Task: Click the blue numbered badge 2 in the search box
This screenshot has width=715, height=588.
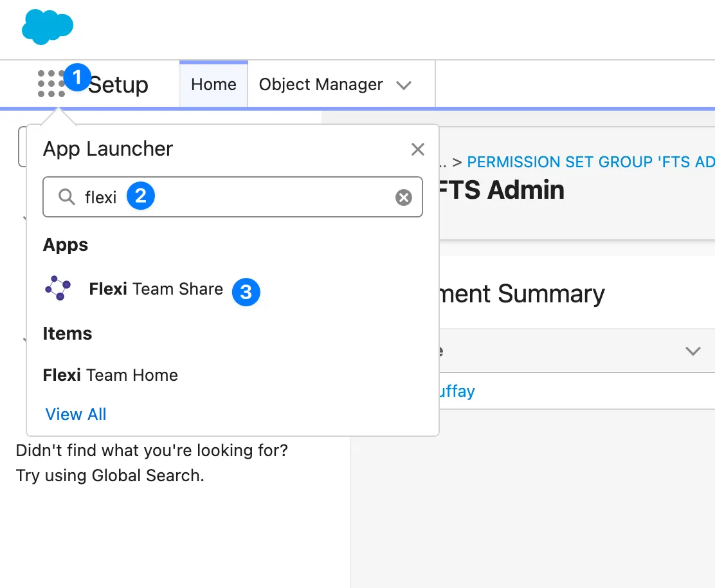Action: pos(140,197)
